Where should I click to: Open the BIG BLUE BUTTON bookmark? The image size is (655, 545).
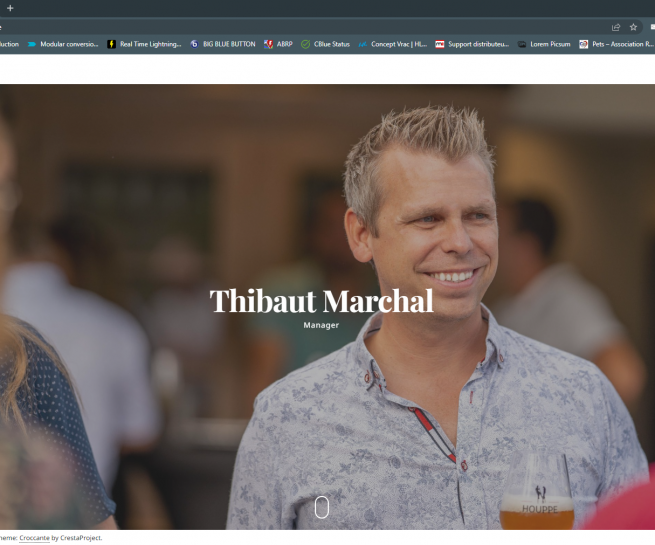(x=223, y=44)
